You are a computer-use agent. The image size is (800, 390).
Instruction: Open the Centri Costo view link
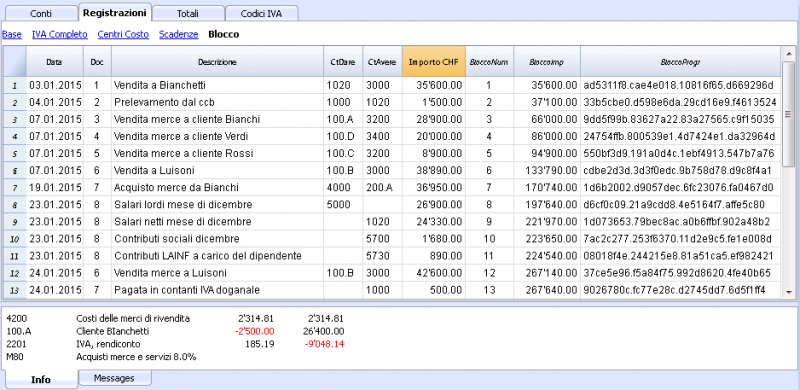(x=123, y=35)
